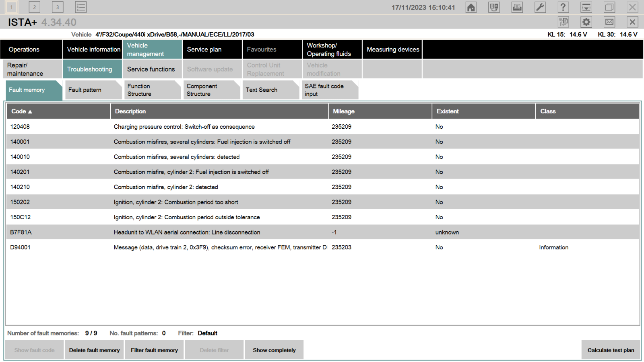The height and width of the screenshot is (362, 644).
Task: Open the Operations menu
Action: [x=31, y=49]
